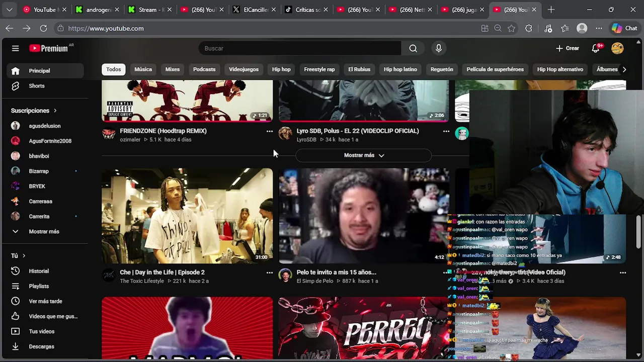
Task: Select the Todos filter chip
Action: point(114,69)
